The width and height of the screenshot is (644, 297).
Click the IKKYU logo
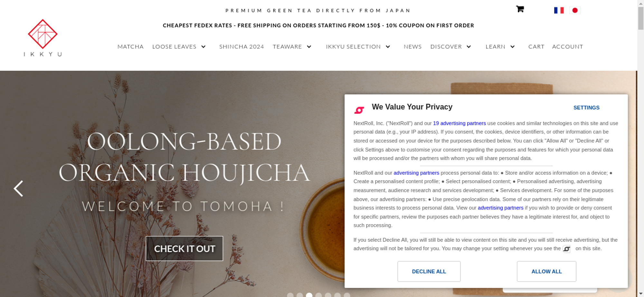(43, 38)
